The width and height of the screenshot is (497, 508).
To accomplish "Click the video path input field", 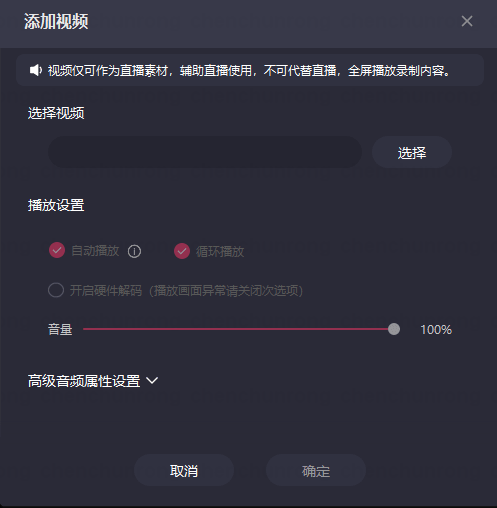I will [205, 152].
